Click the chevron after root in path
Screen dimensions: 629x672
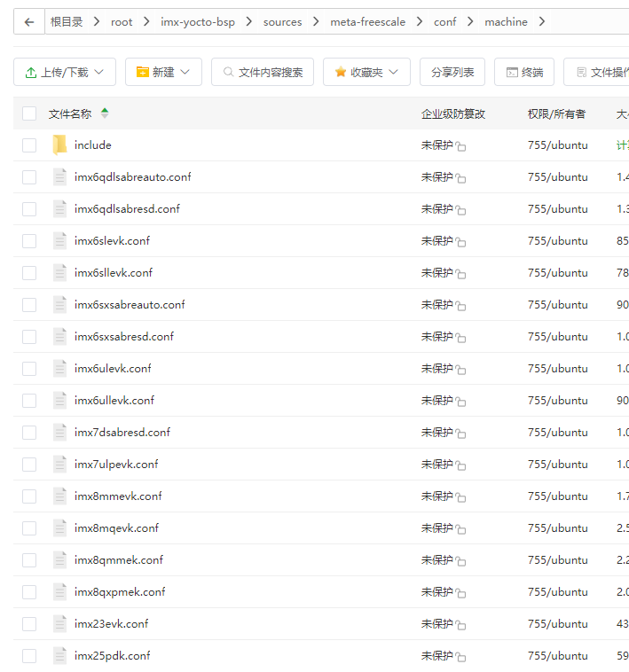(x=146, y=21)
